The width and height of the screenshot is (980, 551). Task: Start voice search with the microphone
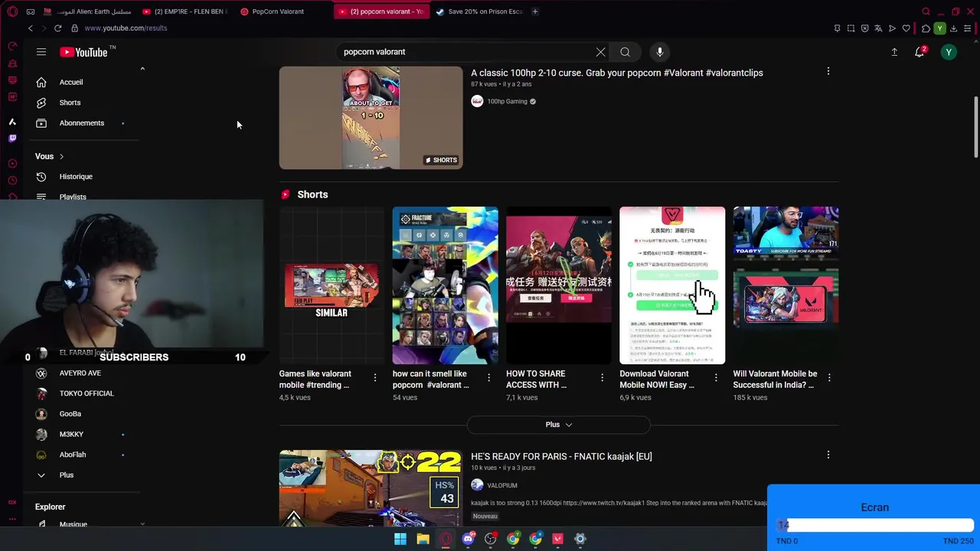660,52
